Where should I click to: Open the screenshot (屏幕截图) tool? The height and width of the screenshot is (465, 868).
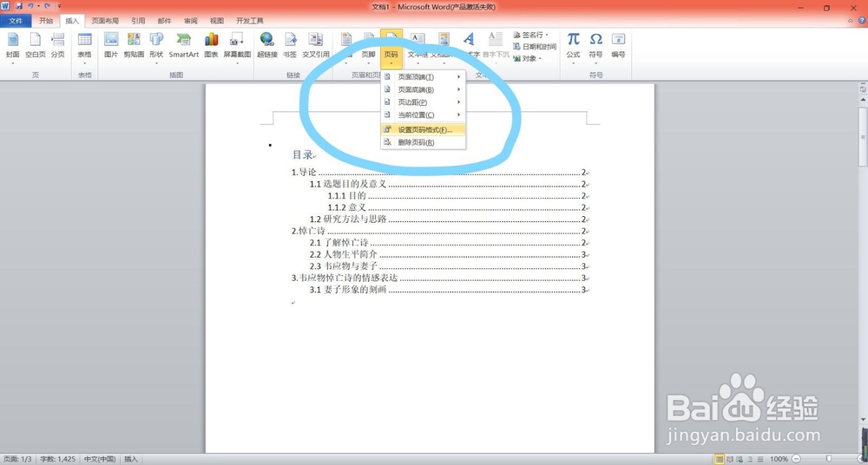(237, 48)
